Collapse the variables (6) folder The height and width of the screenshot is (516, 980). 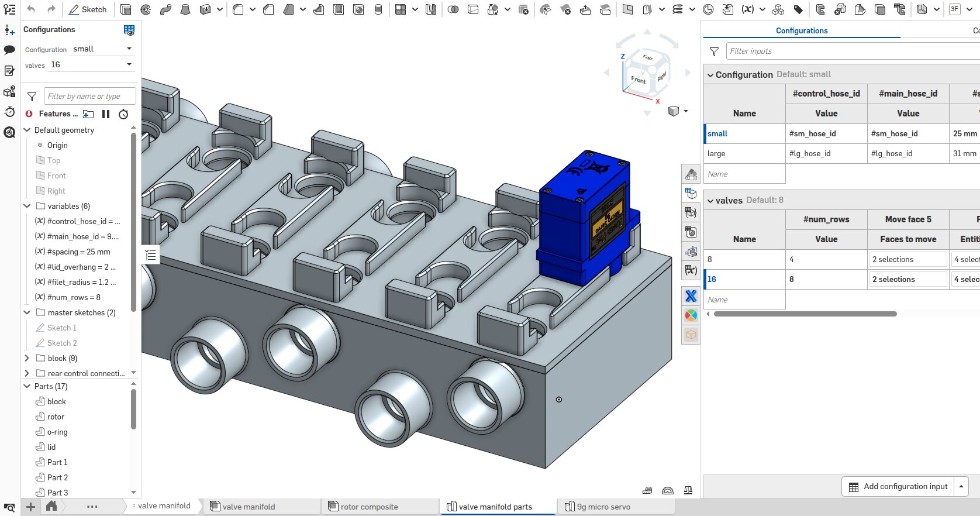tap(27, 206)
